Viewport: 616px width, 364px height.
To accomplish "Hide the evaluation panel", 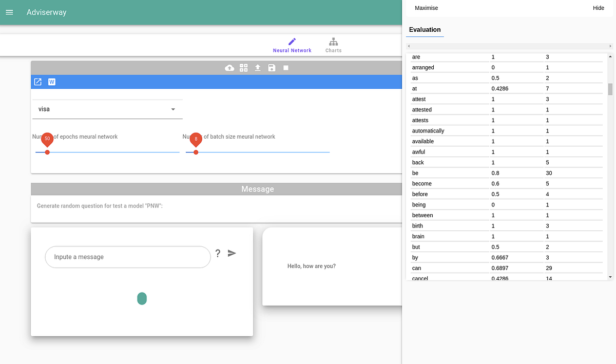I will coord(599,8).
